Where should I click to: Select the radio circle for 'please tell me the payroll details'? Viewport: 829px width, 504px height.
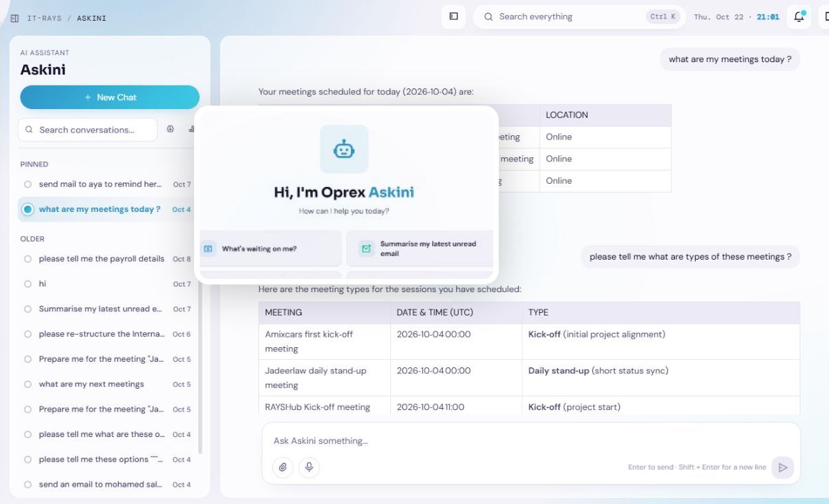28,259
